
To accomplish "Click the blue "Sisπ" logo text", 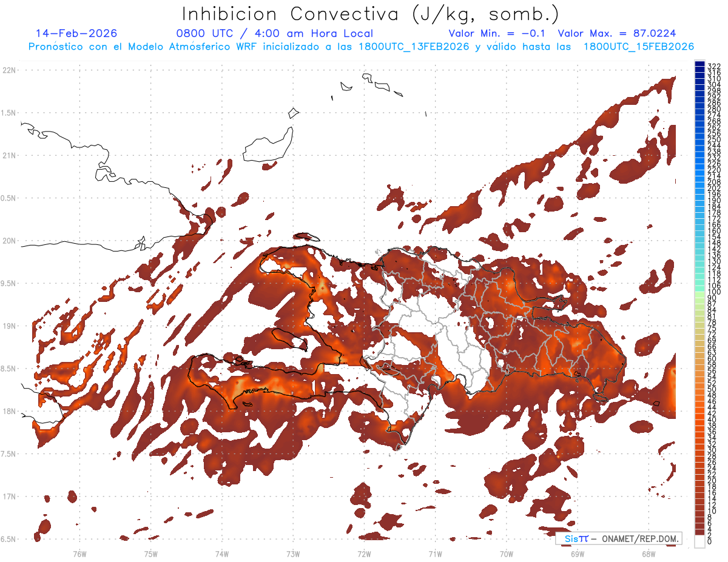I will pos(576,538).
